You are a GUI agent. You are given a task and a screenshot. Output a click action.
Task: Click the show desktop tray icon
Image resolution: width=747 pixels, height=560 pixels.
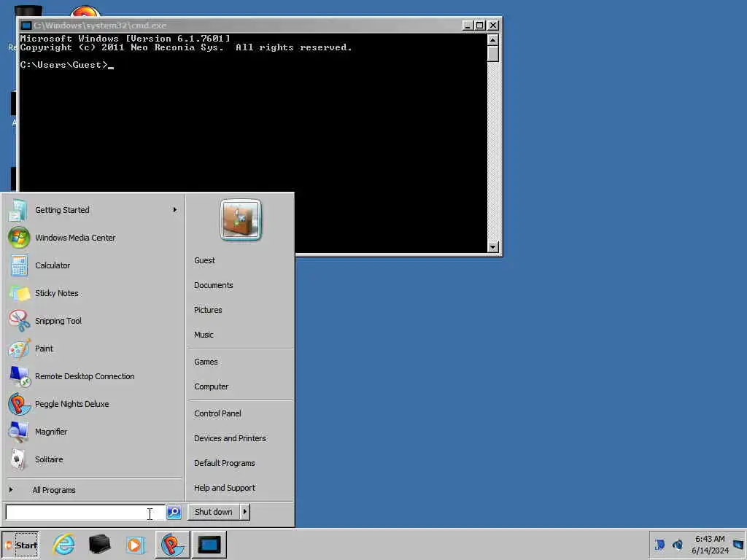[x=738, y=544]
